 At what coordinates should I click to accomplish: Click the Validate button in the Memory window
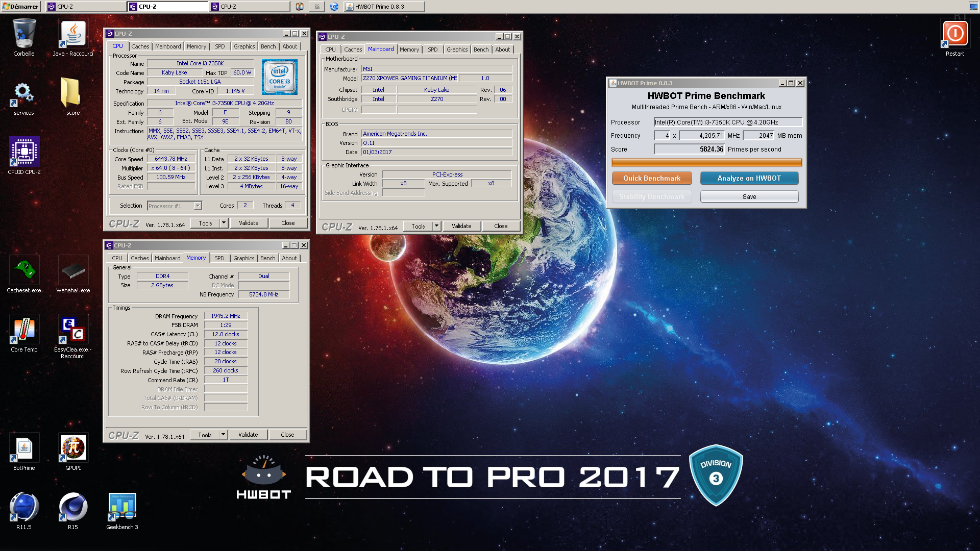[x=248, y=435]
